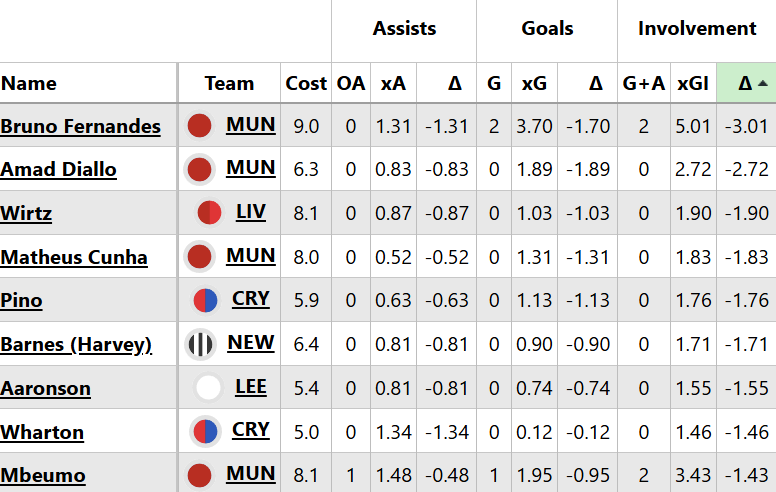Click the Leeds white badge beside Aaronson
776x492 pixels.
tap(208, 388)
